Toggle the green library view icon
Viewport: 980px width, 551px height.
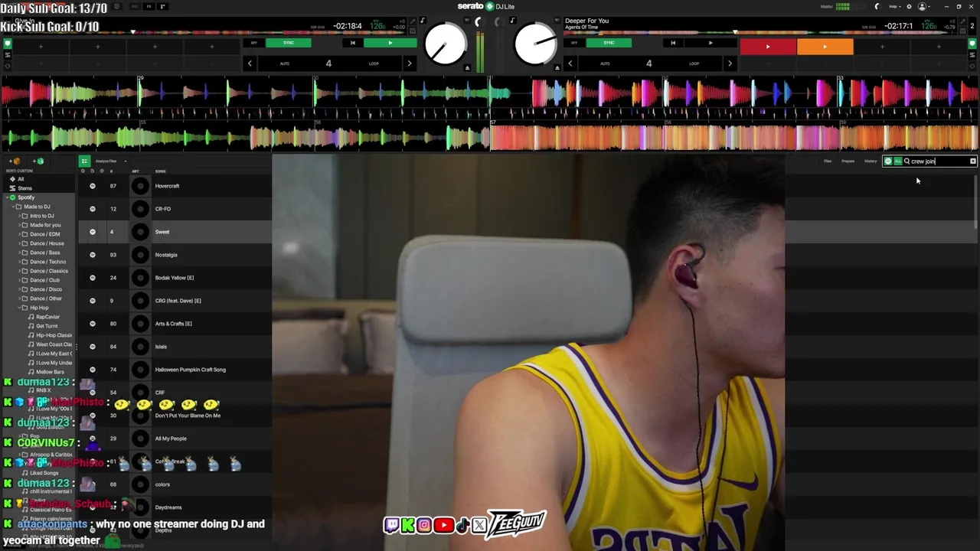[84, 161]
